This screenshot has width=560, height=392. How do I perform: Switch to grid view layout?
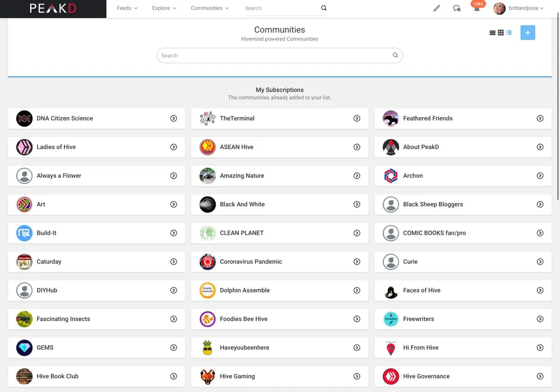coord(500,33)
